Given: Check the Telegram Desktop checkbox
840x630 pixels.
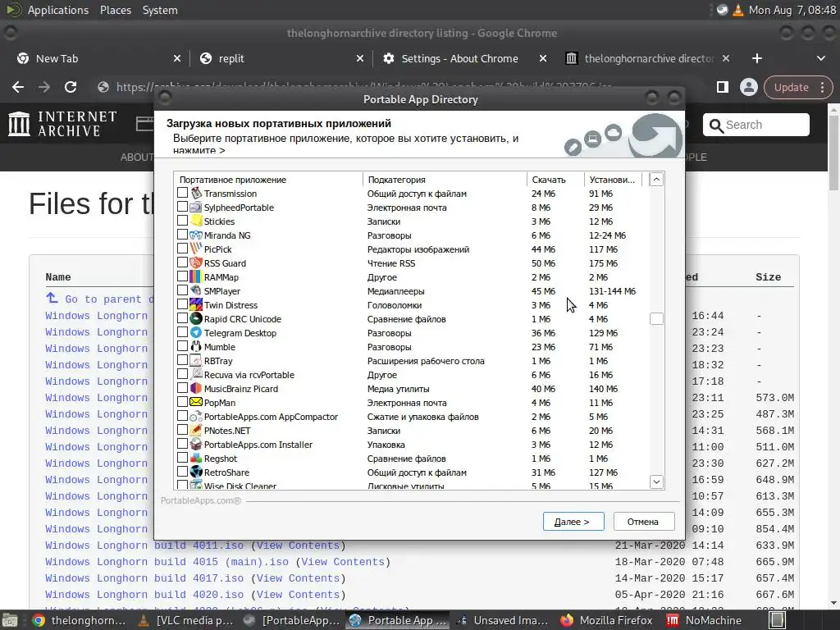Looking at the screenshot, I should point(182,332).
